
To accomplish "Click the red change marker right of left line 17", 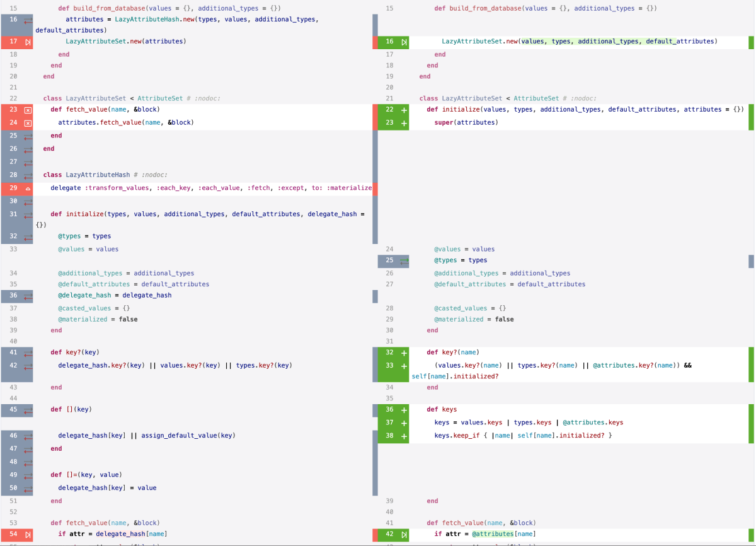I will tap(375, 42).
